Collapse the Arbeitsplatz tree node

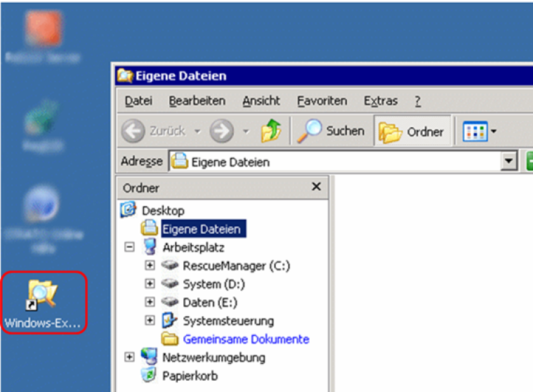pos(129,247)
